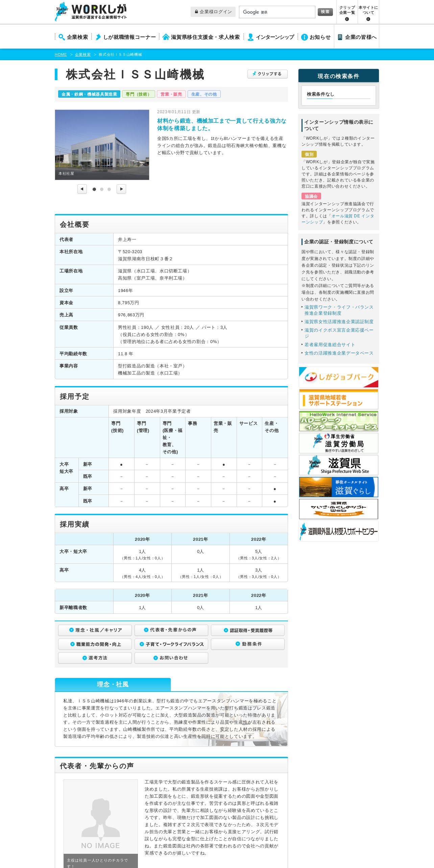Viewport: 434px width, 868px height.
Task: Click the 8,795万円 capital value
Action: coord(128,303)
